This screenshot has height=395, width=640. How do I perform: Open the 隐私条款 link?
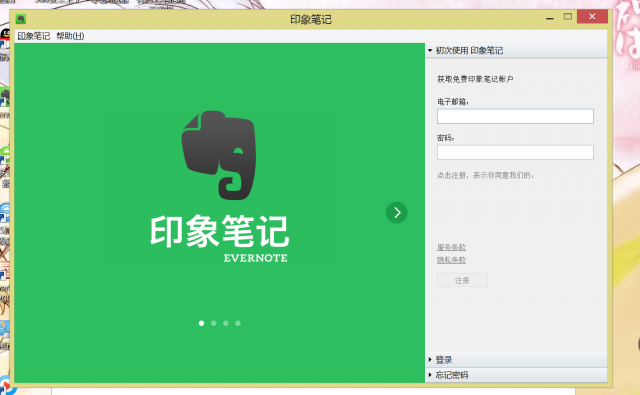tap(451, 260)
